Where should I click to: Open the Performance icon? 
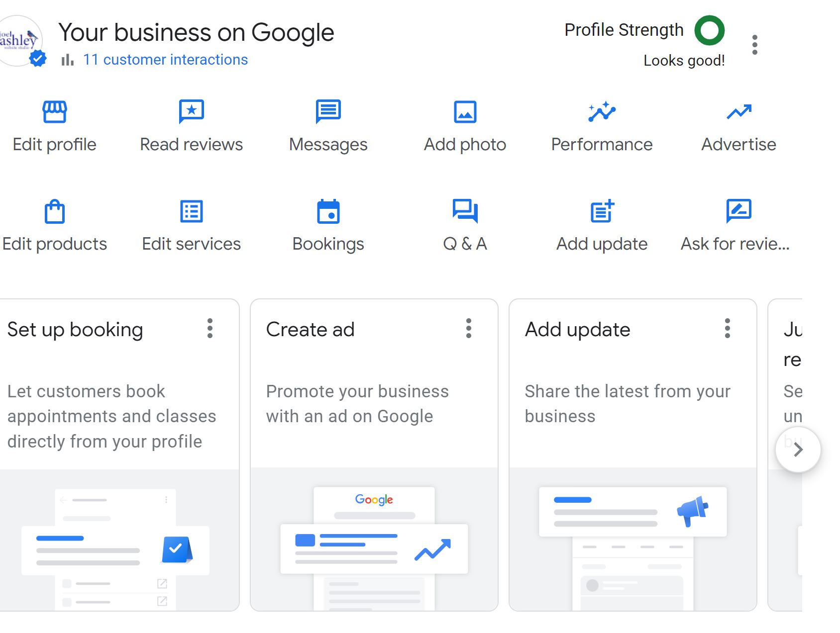point(602,111)
